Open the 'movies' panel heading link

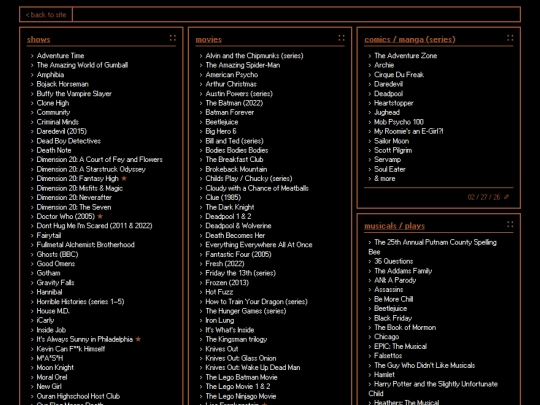click(208, 39)
